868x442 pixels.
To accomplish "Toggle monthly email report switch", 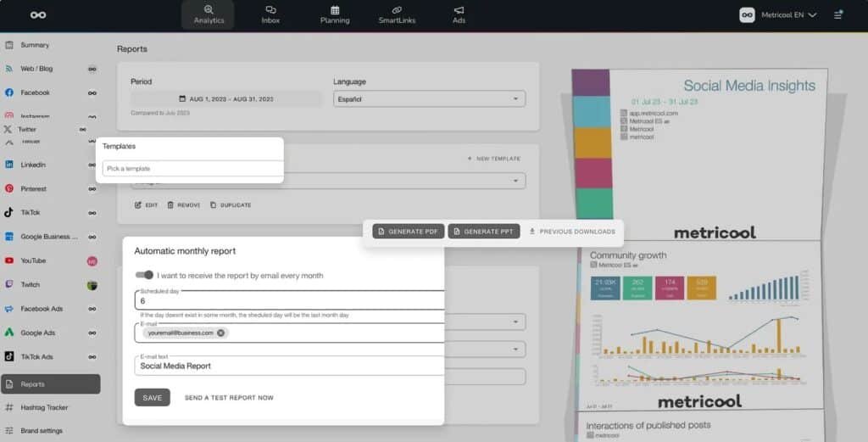I will click(145, 275).
